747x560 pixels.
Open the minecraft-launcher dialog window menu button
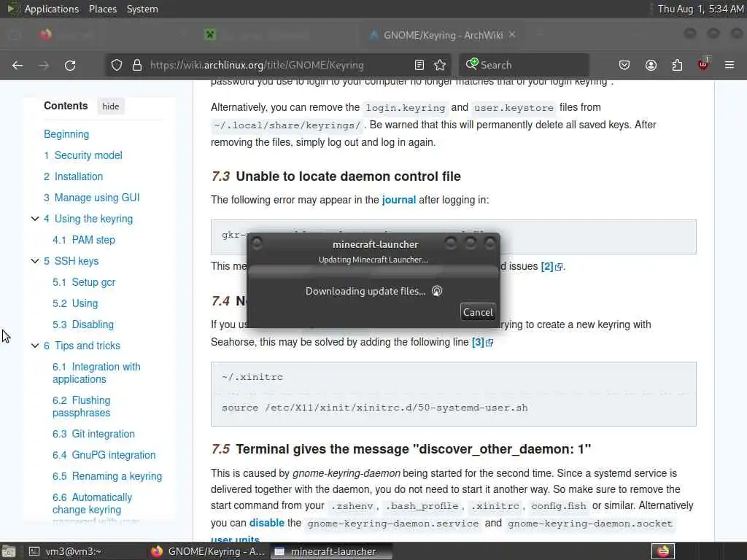(x=257, y=244)
